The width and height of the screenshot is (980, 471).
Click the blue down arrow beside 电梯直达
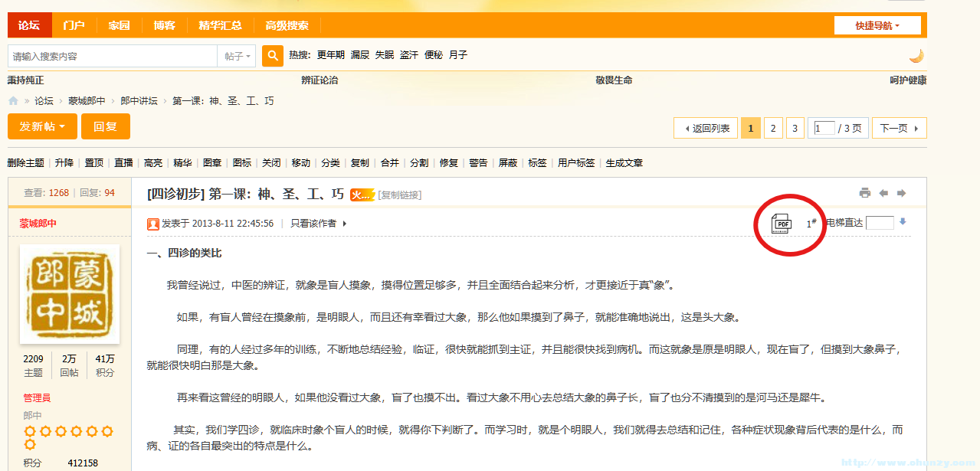coord(902,221)
